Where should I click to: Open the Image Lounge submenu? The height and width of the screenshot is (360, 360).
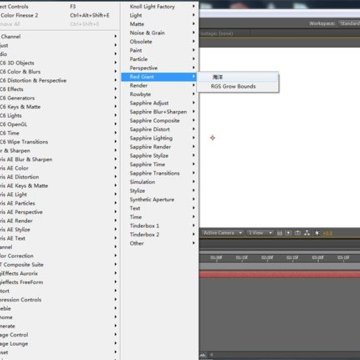pos(59,344)
